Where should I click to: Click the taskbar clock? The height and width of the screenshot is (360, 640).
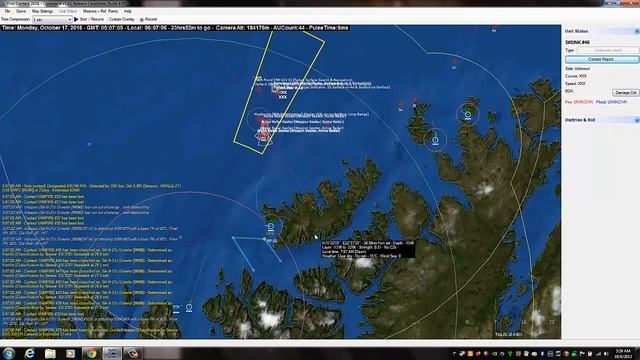pos(623,353)
